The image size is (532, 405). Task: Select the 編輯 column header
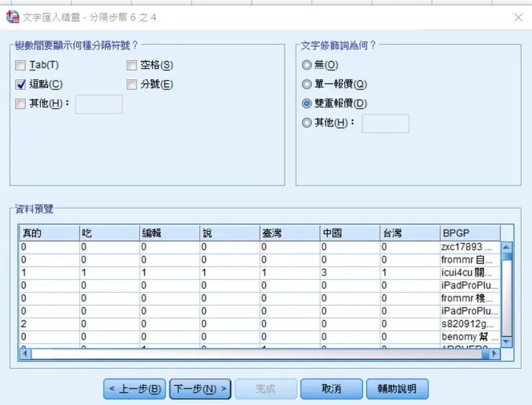[170, 233]
